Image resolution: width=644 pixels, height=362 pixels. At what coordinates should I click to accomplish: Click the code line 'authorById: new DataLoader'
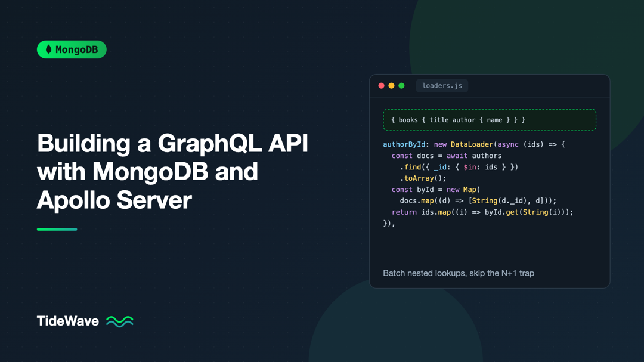pos(474,144)
